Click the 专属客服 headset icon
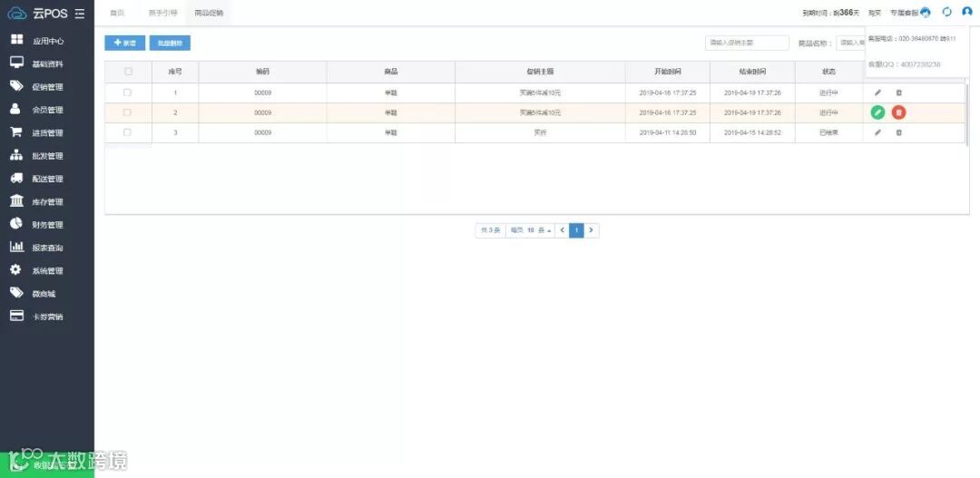 (926, 13)
